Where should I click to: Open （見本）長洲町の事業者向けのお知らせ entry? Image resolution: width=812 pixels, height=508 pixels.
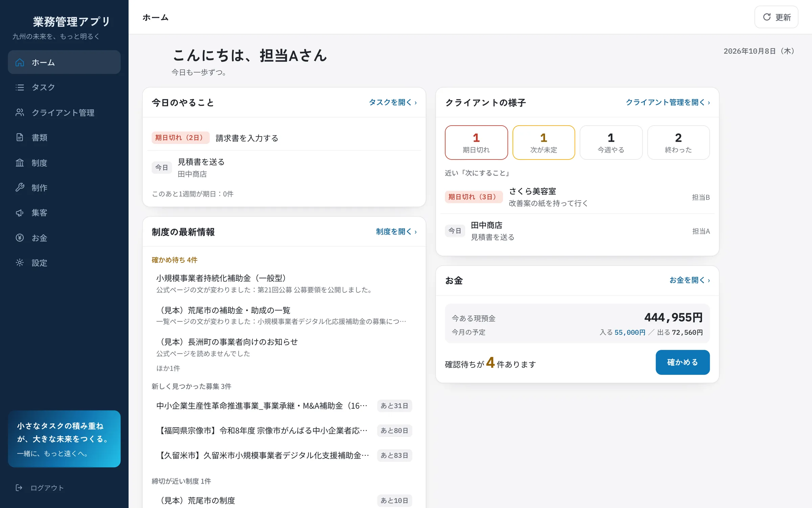coord(284,347)
